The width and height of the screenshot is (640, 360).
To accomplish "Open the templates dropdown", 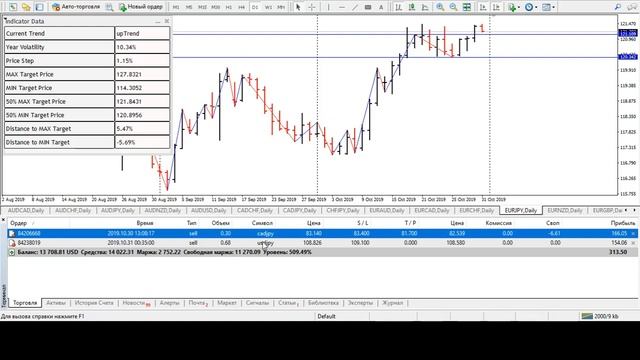I will pos(549,7).
